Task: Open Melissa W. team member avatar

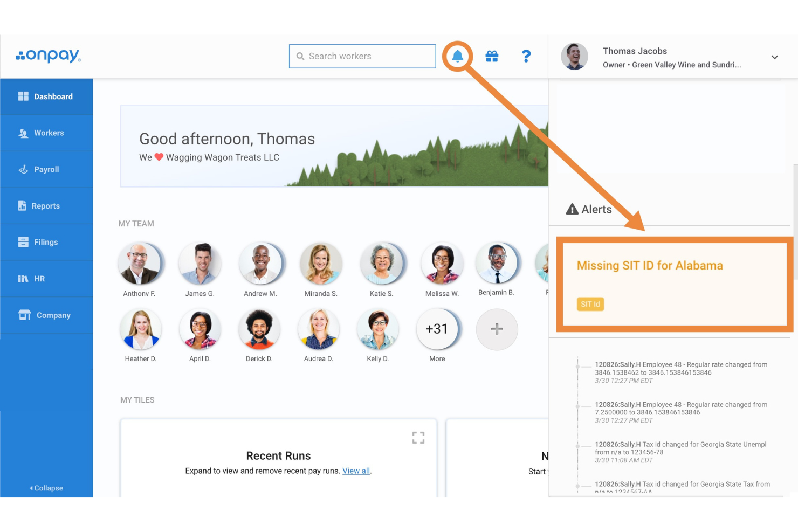Action: (442, 263)
